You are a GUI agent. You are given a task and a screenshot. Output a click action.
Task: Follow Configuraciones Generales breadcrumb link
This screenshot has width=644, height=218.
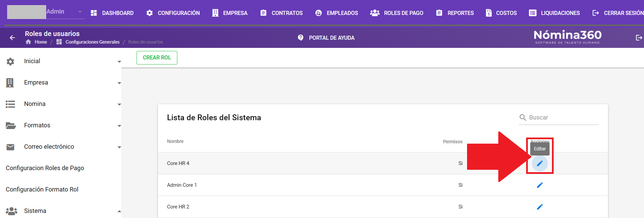coord(92,42)
